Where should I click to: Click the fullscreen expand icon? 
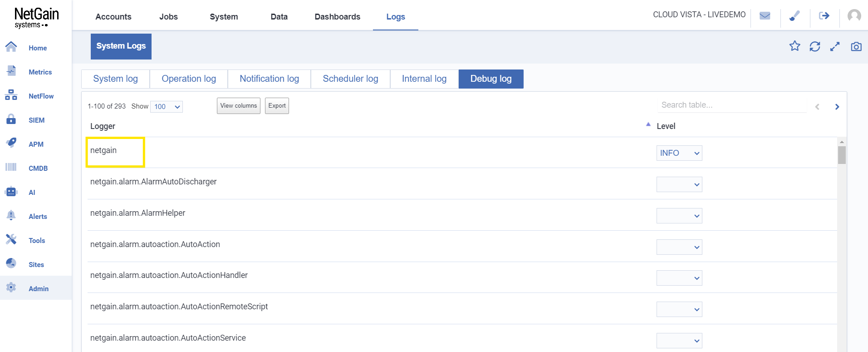click(x=835, y=46)
